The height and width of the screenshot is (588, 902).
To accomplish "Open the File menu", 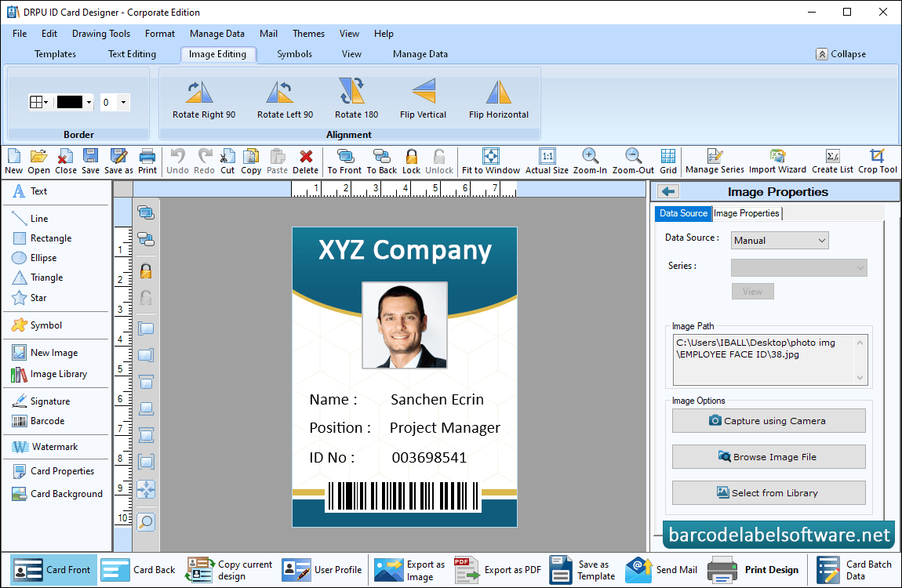I will [x=20, y=34].
